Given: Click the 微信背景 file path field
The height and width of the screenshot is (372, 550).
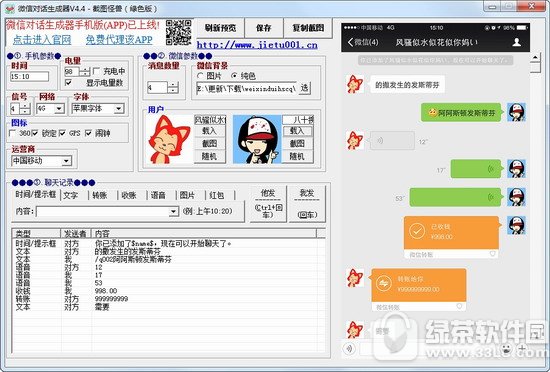Looking at the screenshot, I should click(247, 88).
